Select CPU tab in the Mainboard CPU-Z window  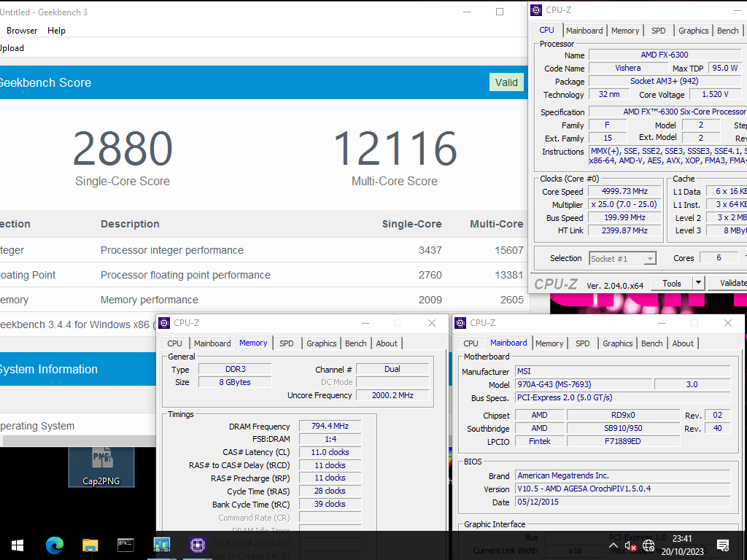tap(471, 343)
